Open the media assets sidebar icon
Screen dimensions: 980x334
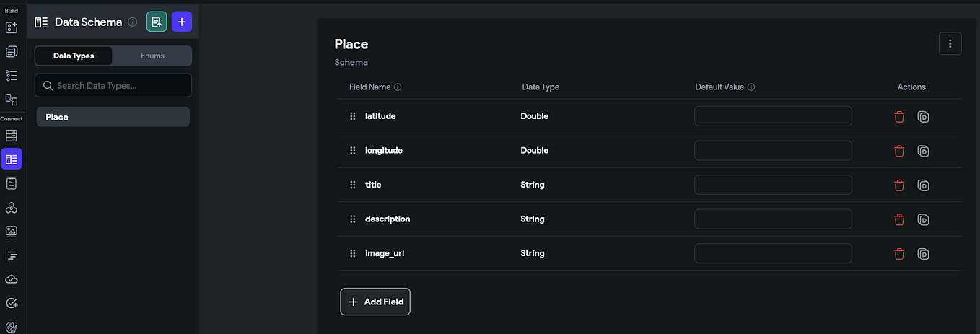[12, 232]
